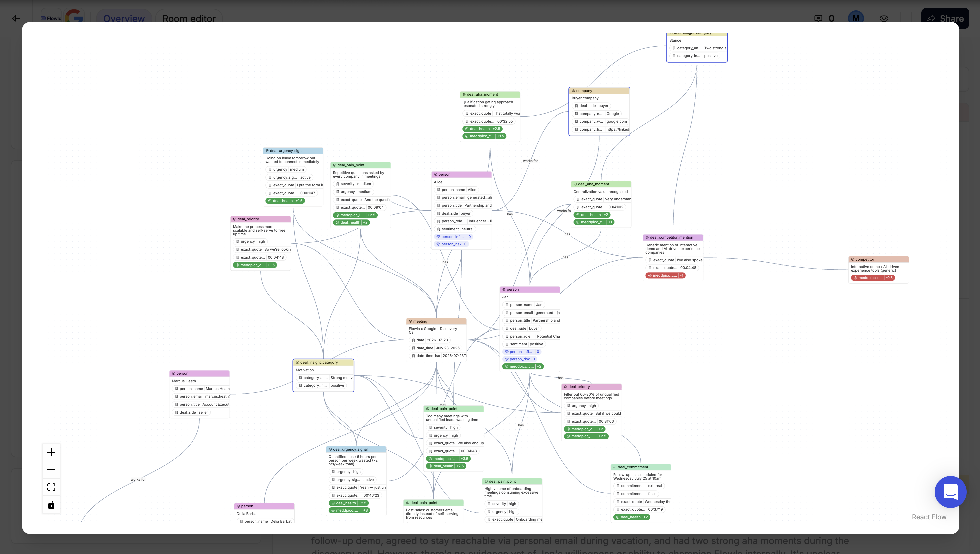Click the sentiment positive property on Jan
The height and width of the screenshot is (554, 980).
click(524, 344)
